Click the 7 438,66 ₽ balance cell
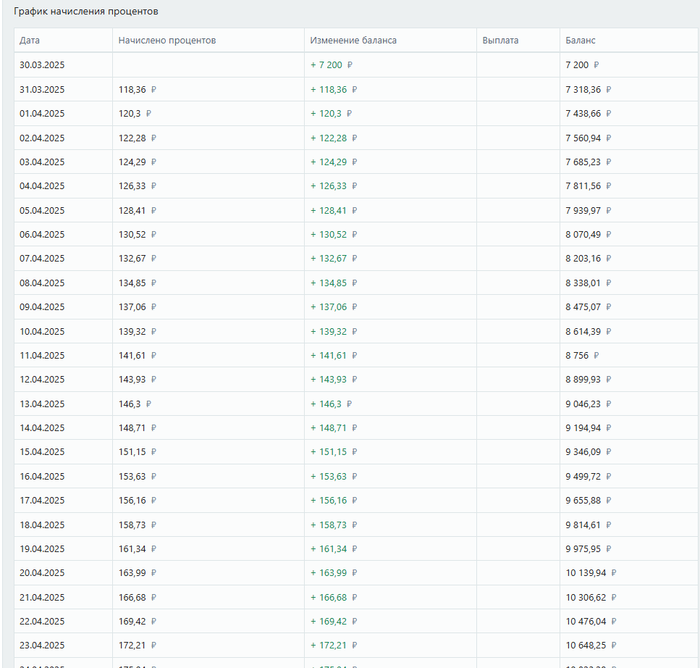Image resolution: width=700 pixels, height=668 pixels. tap(588, 113)
